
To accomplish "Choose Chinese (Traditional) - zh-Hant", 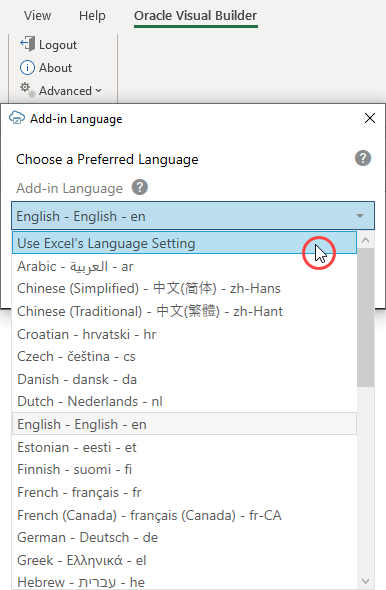I will (x=184, y=312).
